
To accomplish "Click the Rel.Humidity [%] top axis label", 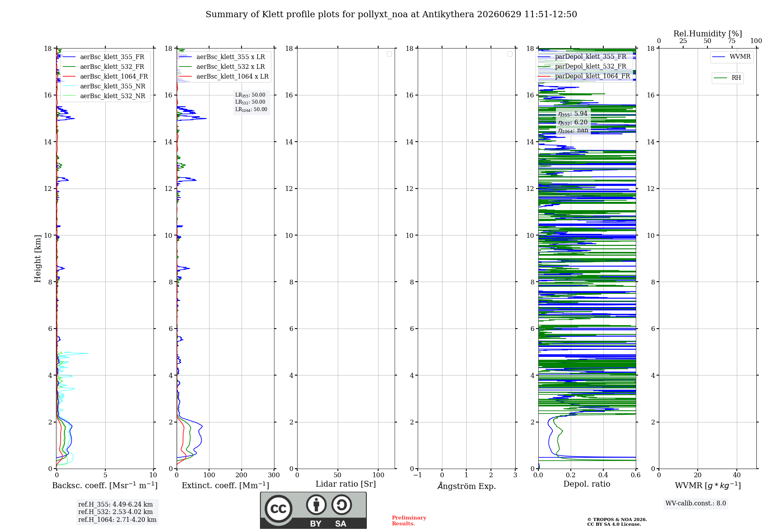I will click(x=707, y=34).
